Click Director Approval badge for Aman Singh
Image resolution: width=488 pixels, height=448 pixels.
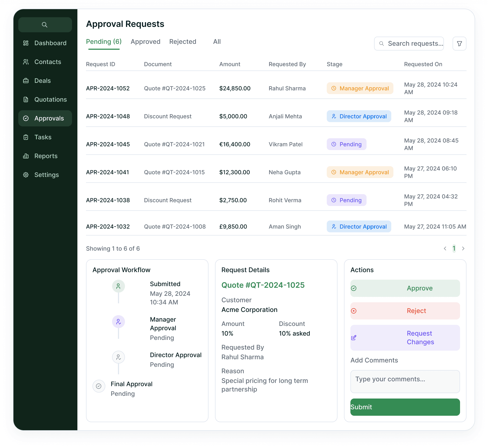pos(359,226)
